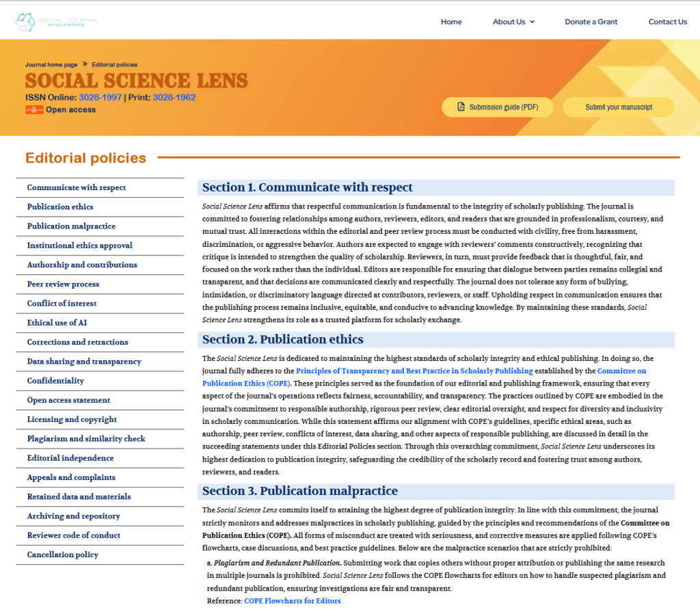
Task: Click the Section 3. Publication malpractice heading
Action: (300, 491)
